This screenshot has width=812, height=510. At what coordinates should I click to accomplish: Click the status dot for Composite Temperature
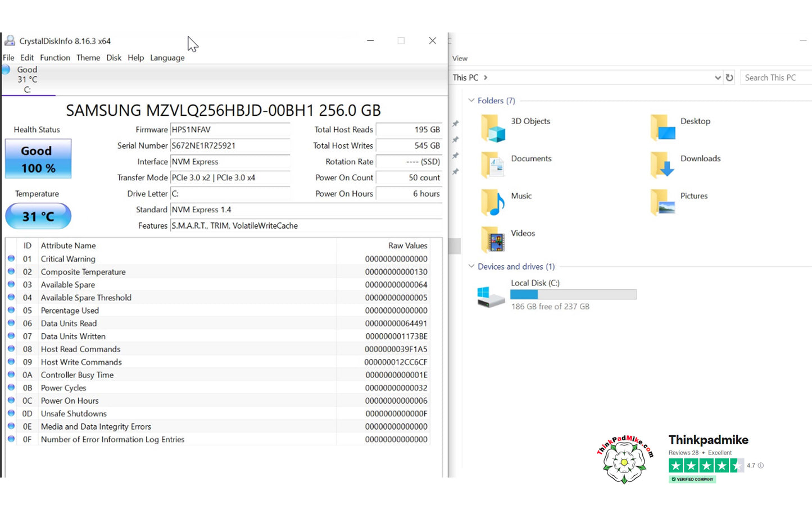coord(11,271)
